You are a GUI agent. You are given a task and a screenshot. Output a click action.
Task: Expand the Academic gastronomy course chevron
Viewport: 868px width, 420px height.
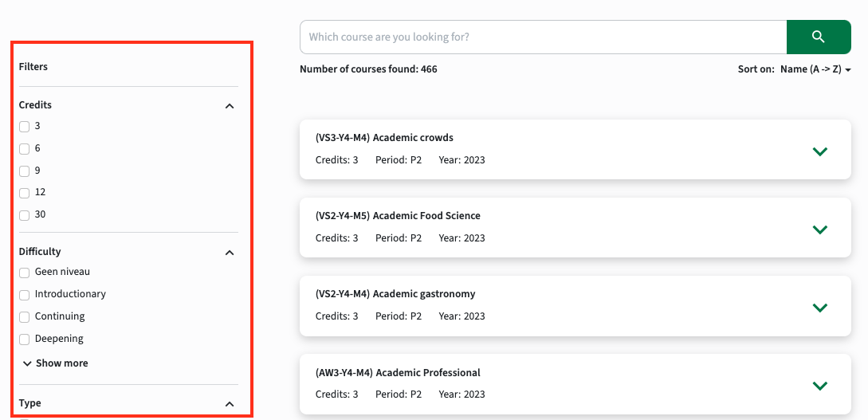[x=819, y=307]
